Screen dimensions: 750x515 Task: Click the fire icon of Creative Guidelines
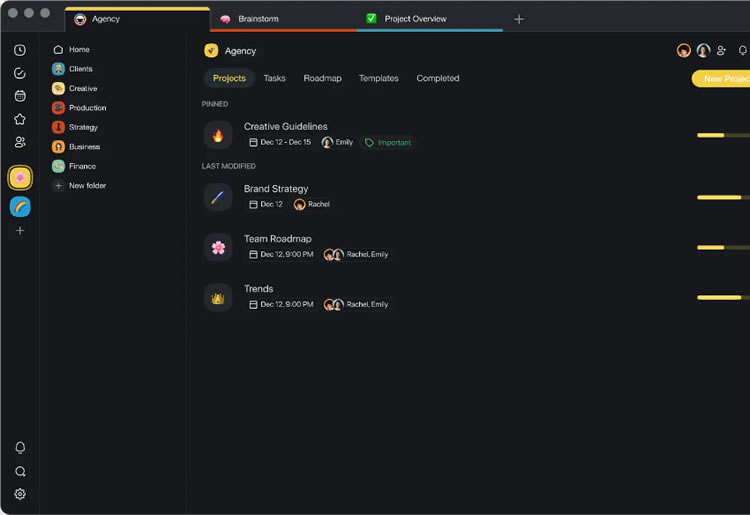coord(218,135)
